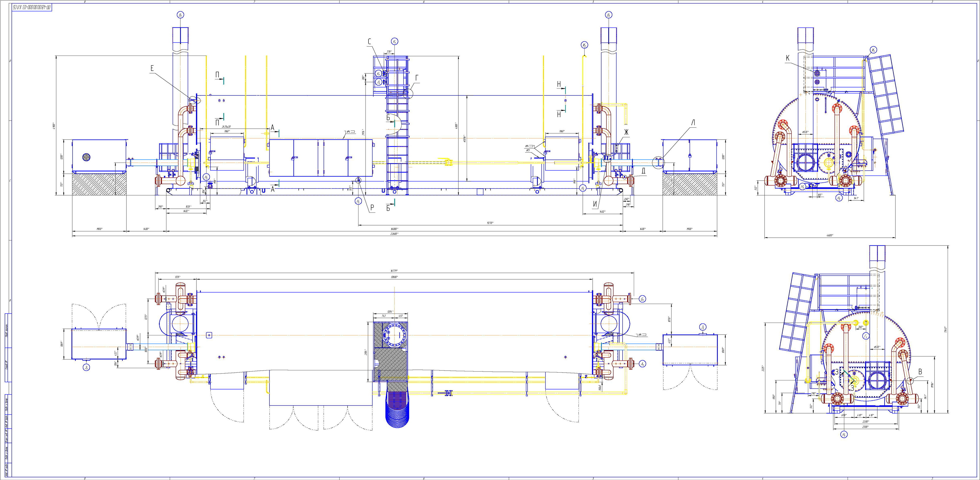Click the drawing number stamp in the top-left corner
The width and height of the screenshot is (980, 480).
[32, 8]
